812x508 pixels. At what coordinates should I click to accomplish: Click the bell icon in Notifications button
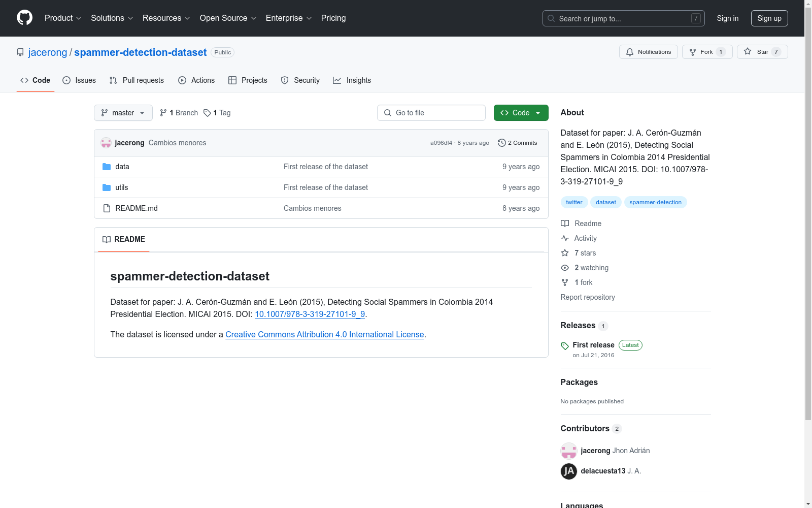pos(630,52)
